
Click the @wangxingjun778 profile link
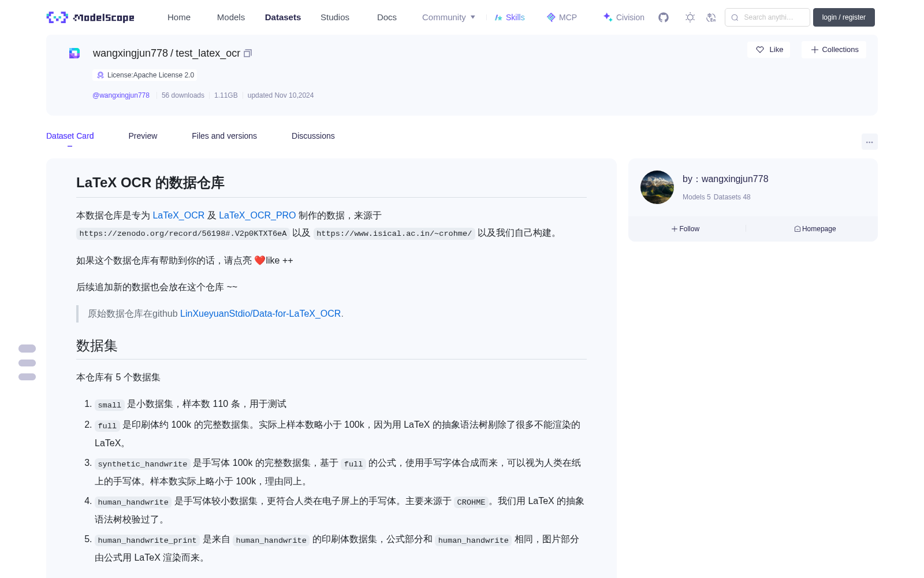pyautogui.click(x=121, y=95)
